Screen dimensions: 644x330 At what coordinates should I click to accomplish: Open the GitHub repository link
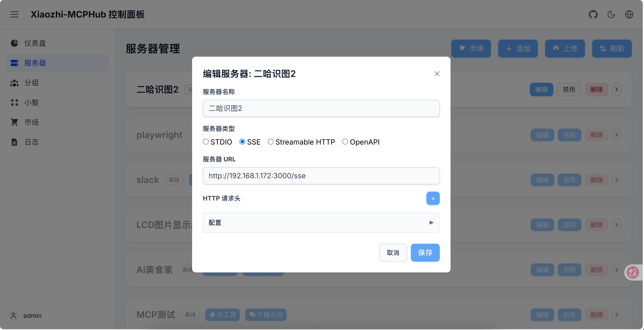pyautogui.click(x=593, y=14)
